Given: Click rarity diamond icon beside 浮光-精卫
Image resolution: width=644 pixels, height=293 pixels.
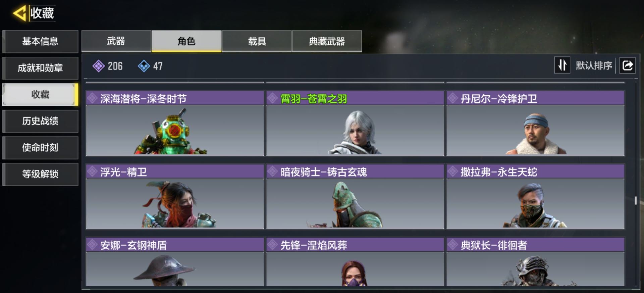Looking at the screenshot, I should pyautogui.click(x=92, y=172).
